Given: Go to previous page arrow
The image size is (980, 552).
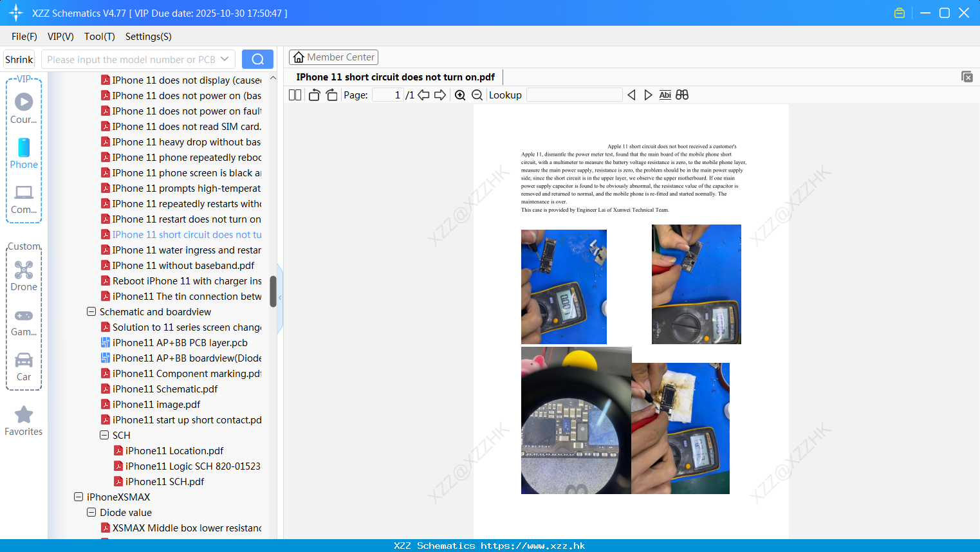Looking at the screenshot, I should tap(423, 95).
